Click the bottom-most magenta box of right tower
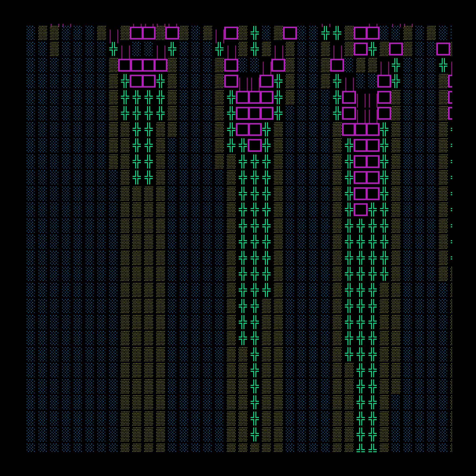Screen dimensions: 476x476 [360, 209]
